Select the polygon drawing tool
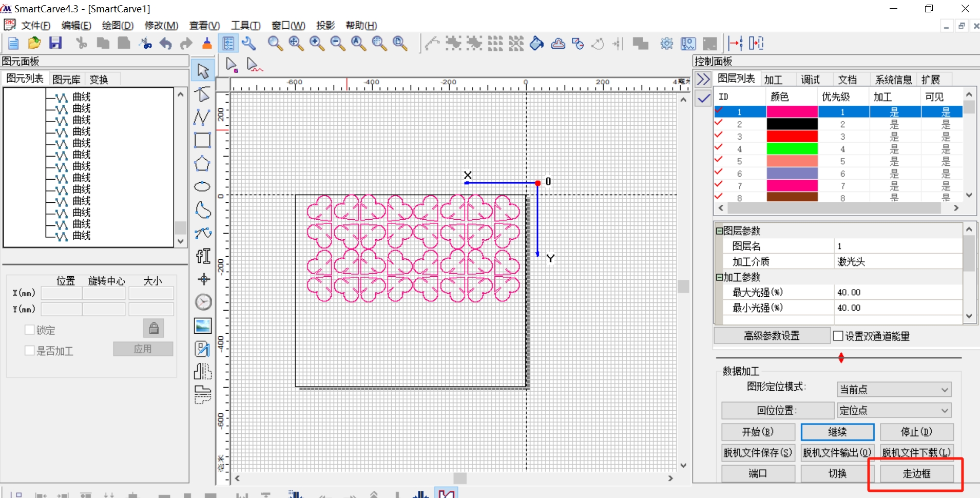The height and width of the screenshot is (498, 980). tap(202, 164)
